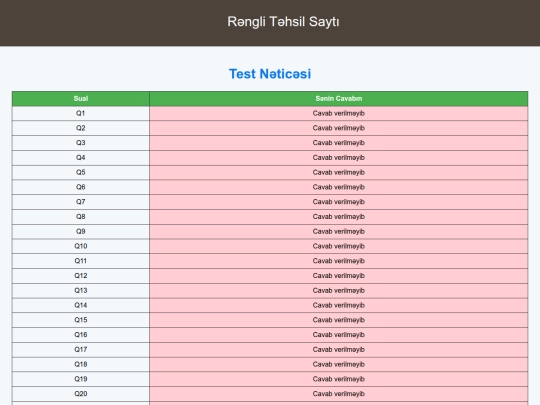Click the Sənin Cavabın column header
The height and width of the screenshot is (405, 540).
(339, 98)
